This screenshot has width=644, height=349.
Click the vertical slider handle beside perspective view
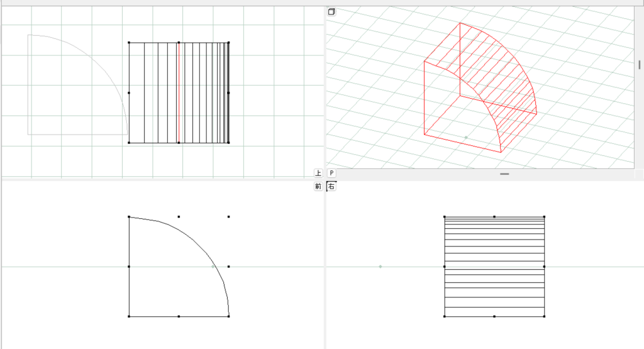[x=639, y=64]
